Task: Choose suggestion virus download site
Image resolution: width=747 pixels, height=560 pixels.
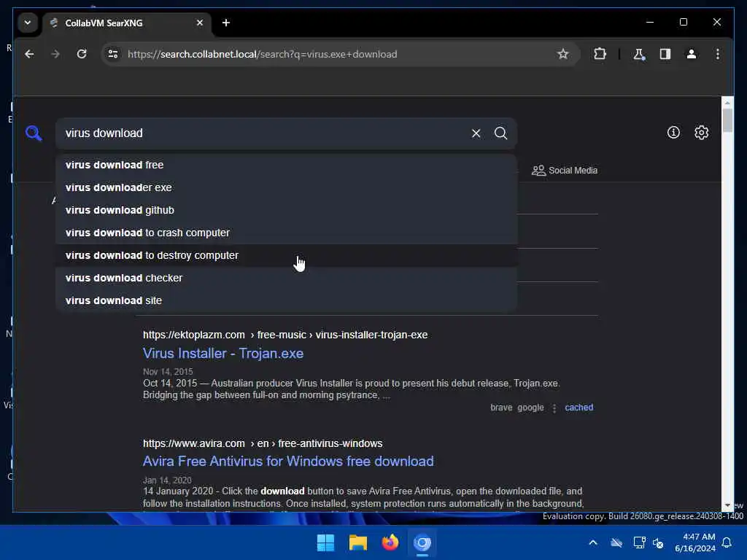Action: coord(286,300)
